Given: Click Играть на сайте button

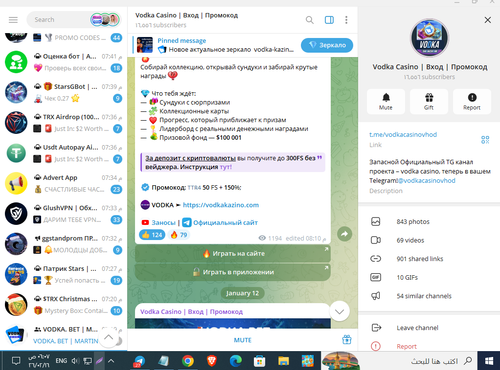Looking at the screenshot, I should [233, 254].
